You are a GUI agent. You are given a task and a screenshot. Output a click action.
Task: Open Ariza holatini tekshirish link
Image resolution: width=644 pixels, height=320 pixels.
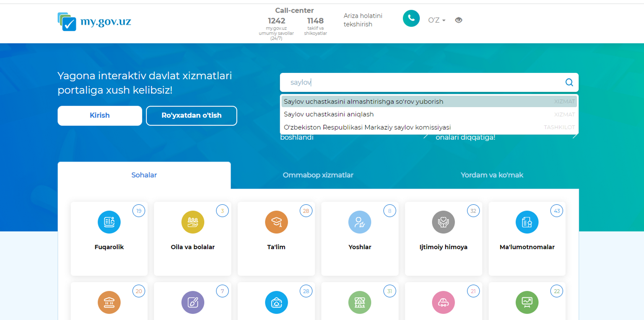pos(363,20)
